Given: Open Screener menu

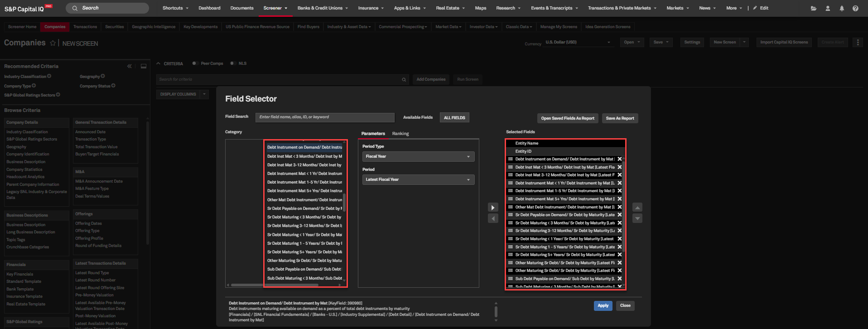Looking at the screenshot, I should tap(275, 8).
